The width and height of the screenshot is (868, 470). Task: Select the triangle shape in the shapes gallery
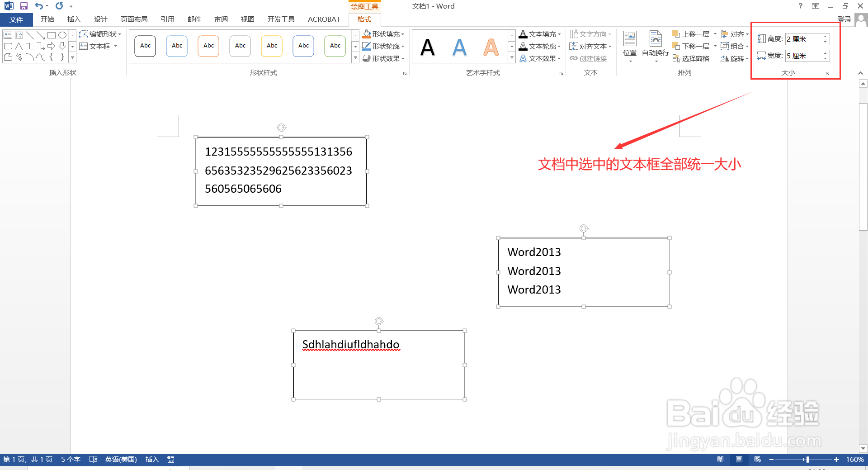coord(19,46)
